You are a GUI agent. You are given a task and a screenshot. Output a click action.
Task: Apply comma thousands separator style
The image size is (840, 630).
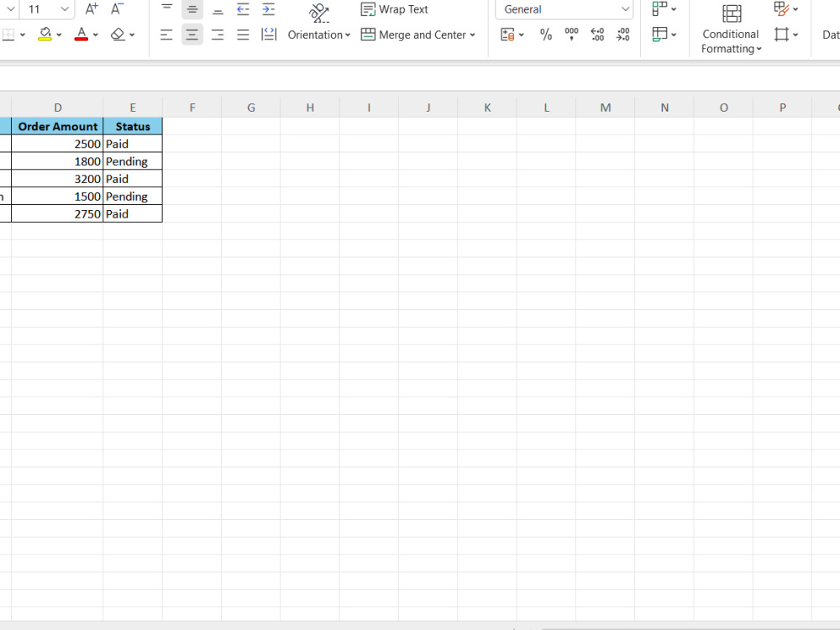pyautogui.click(x=571, y=34)
